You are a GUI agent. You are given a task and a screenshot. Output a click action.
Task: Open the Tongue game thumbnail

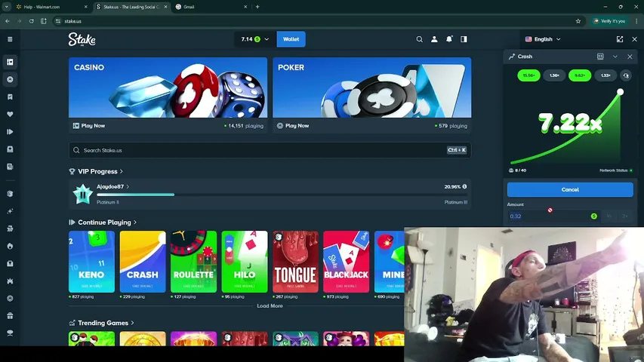(295, 262)
